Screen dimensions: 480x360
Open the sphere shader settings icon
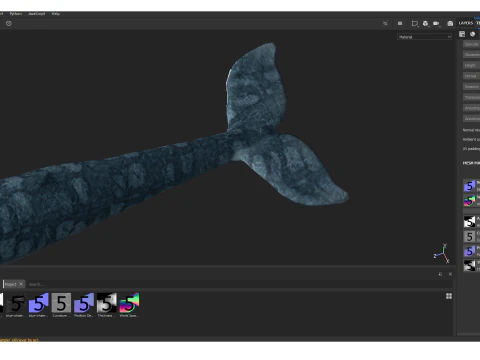coord(472,34)
